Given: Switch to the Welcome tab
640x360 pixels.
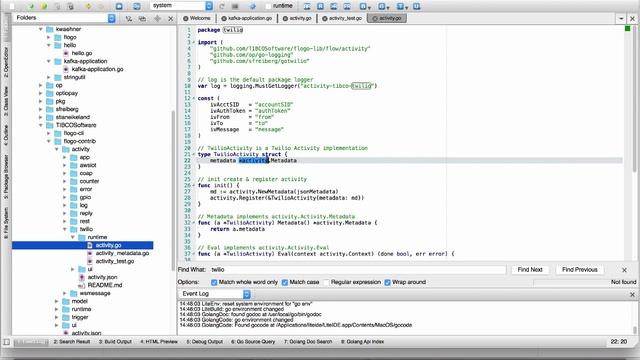Looking at the screenshot, I should pos(197,18).
